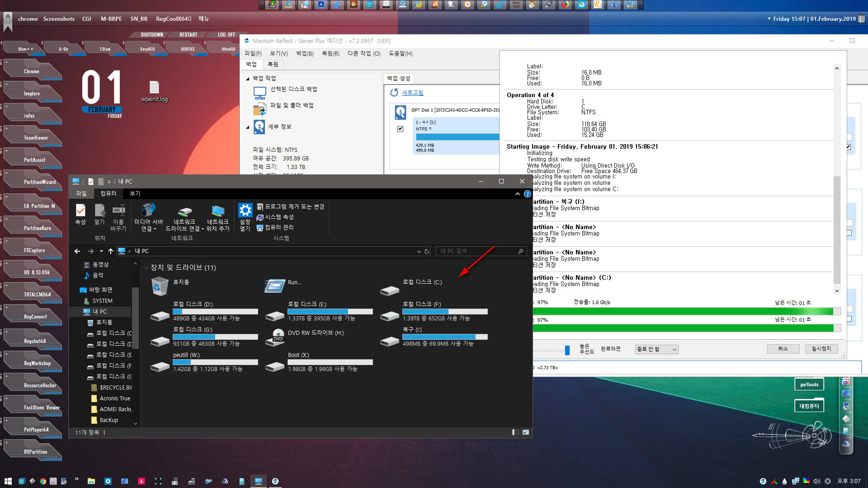Open 도움말(H) menu in Macrium
The height and width of the screenshot is (488, 868).
pyautogui.click(x=401, y=53)
